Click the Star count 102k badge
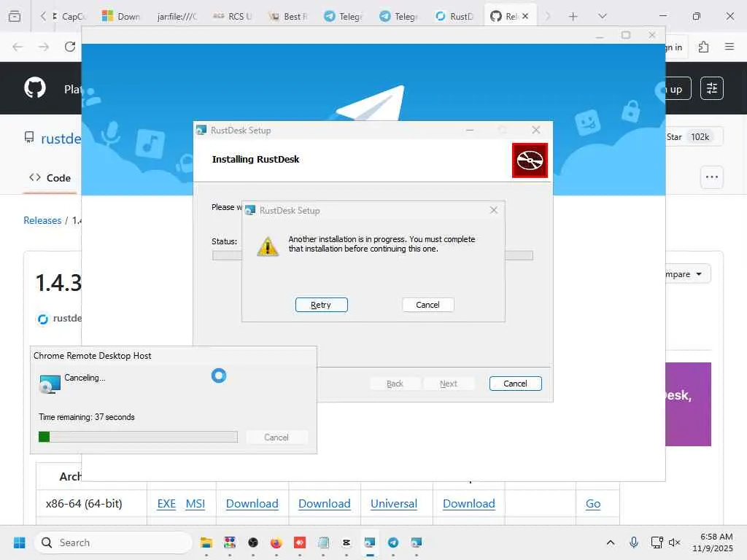The width and height of the screenshot is (747, 560). coord(700,137)
